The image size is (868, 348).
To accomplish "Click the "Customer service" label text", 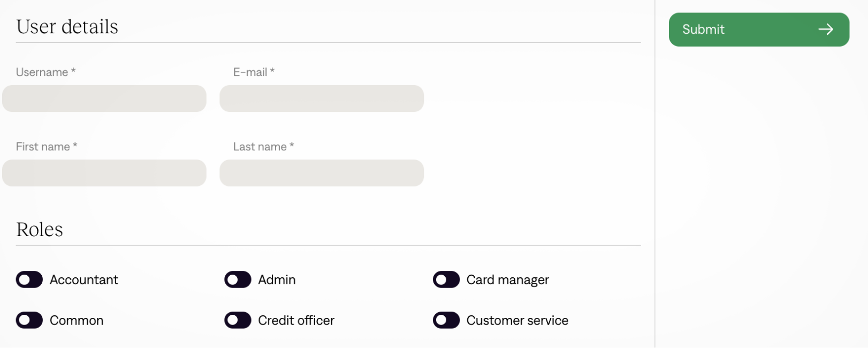I will pyautogui.click(x=517, y=320).
